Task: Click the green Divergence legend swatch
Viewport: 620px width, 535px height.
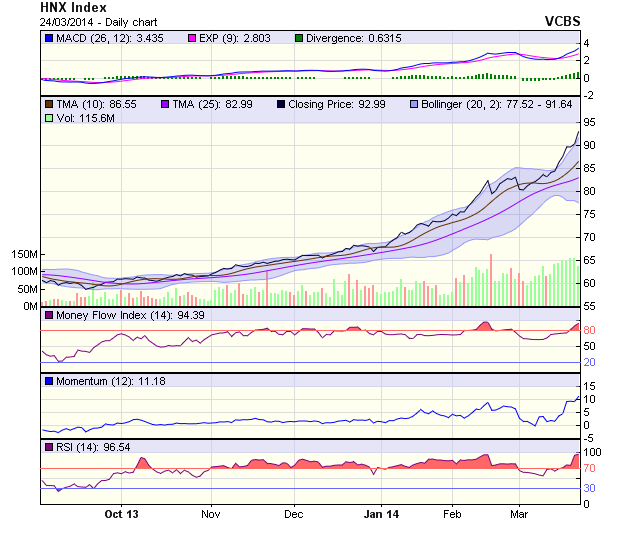Action: pos(300,38)
